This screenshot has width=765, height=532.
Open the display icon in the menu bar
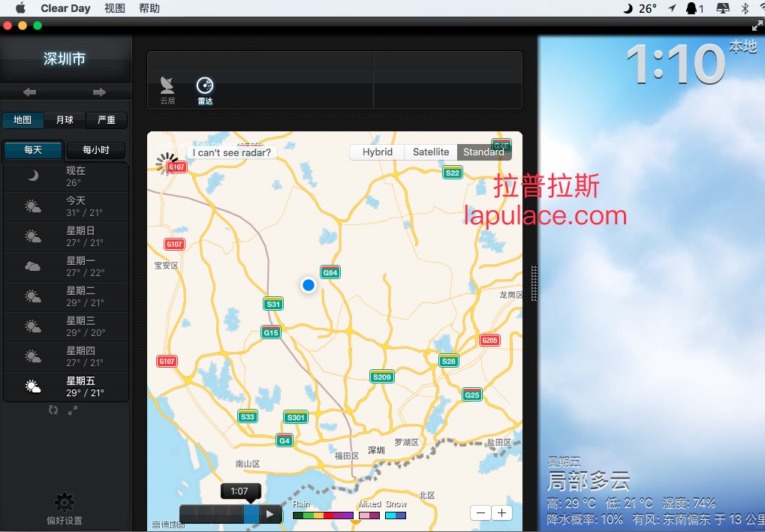pos(722,8)
